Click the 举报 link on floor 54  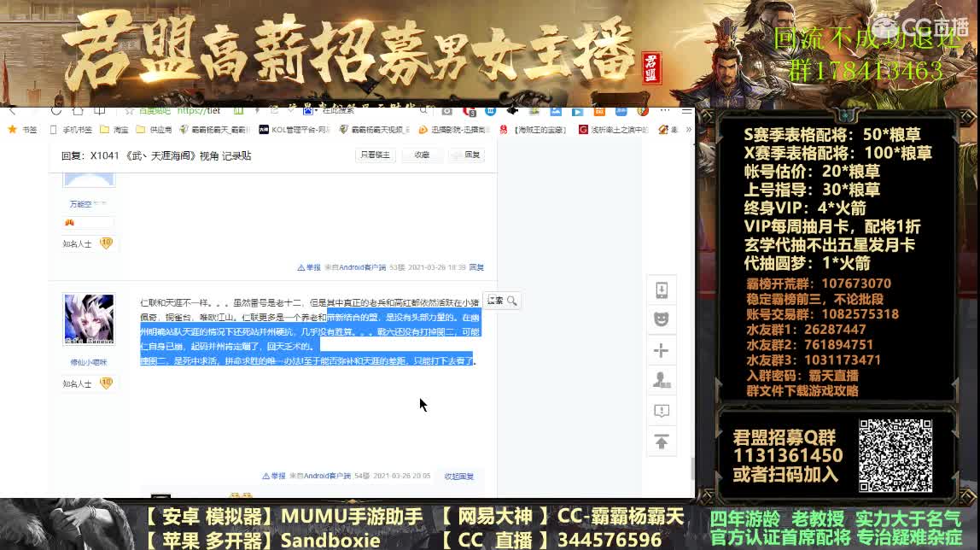(274, 477)
